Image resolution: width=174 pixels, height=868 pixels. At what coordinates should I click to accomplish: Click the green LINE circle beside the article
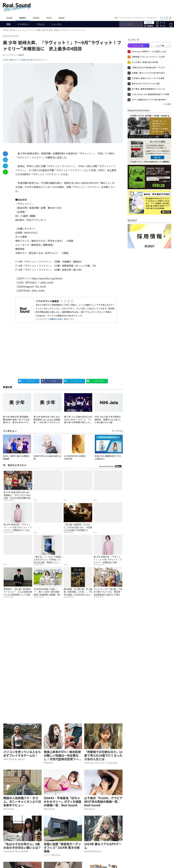5,172
